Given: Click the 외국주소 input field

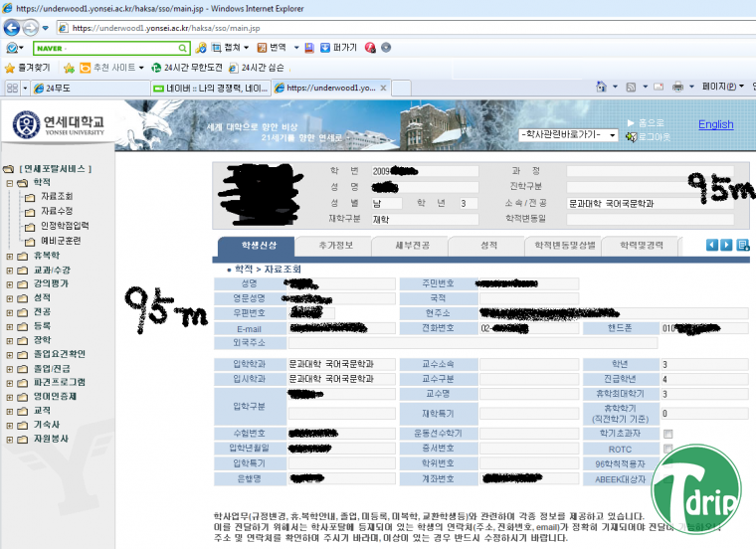Looking at the screenshot, I should 472,343.
